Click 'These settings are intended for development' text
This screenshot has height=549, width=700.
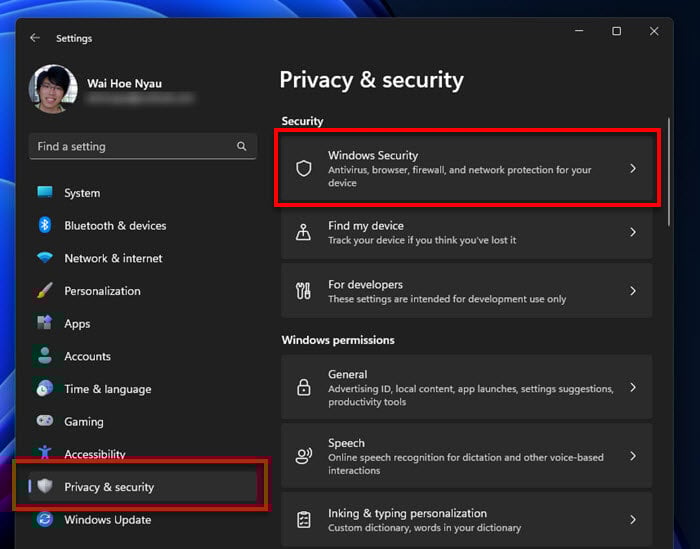pos(447,299)
